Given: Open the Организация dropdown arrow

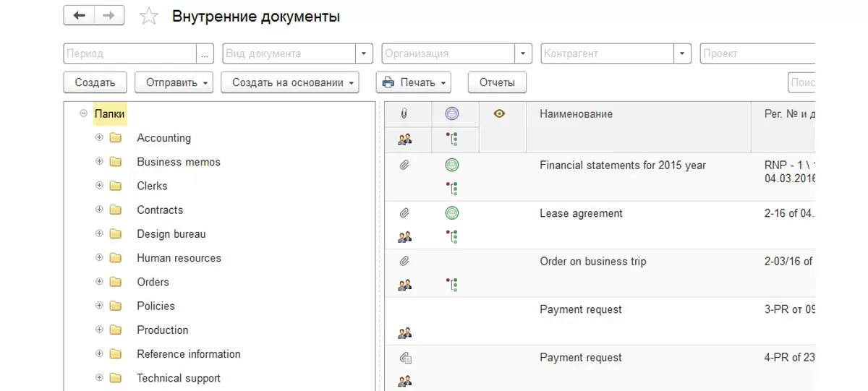Looking at the screenshot, I should tap(524, 53).
